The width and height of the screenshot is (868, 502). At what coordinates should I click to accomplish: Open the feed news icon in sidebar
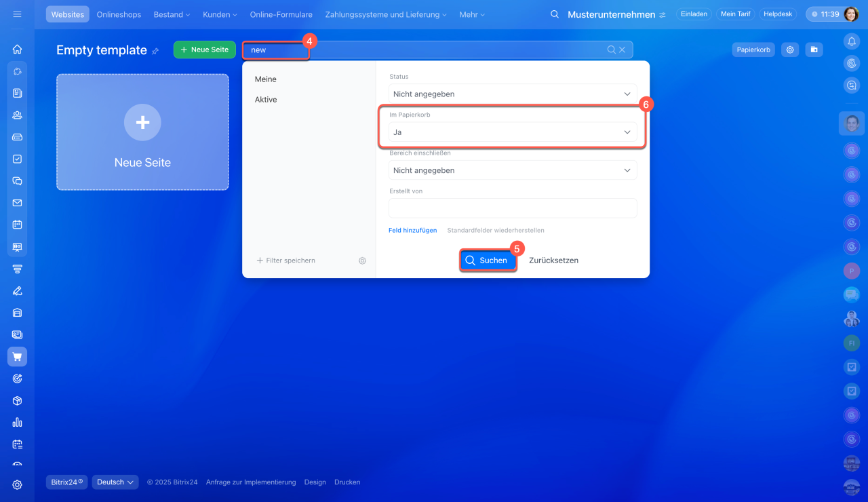17,93
